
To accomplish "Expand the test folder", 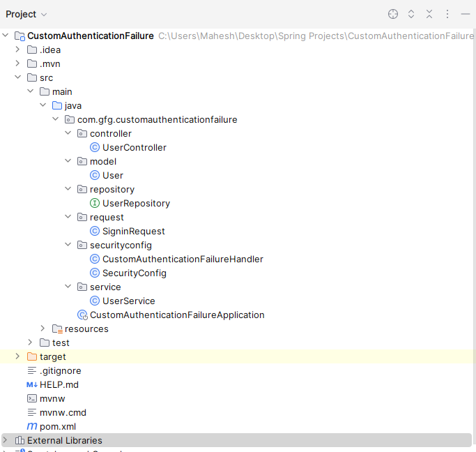I will pos(30,342).
